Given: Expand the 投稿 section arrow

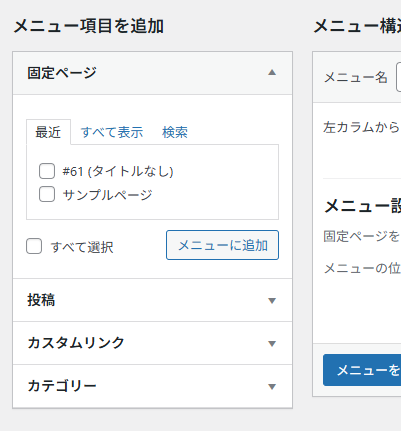Looking at the screenshot, I should point(272,301).
